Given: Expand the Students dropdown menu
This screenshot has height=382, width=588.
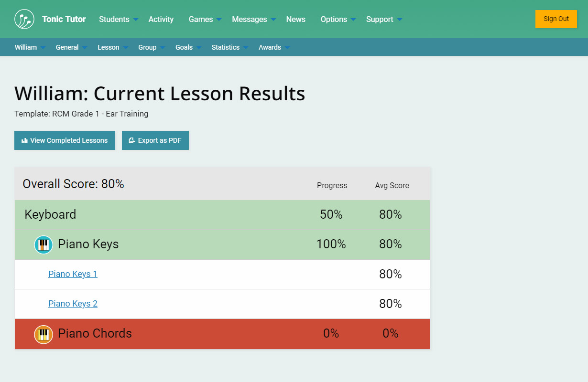Looking at the screenshot, I should click(118, 20).
